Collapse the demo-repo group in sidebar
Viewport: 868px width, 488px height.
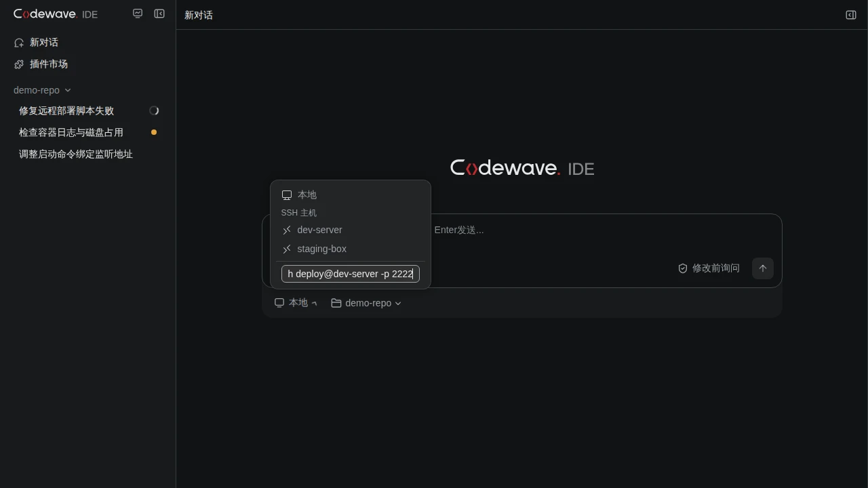coord(42,90)
